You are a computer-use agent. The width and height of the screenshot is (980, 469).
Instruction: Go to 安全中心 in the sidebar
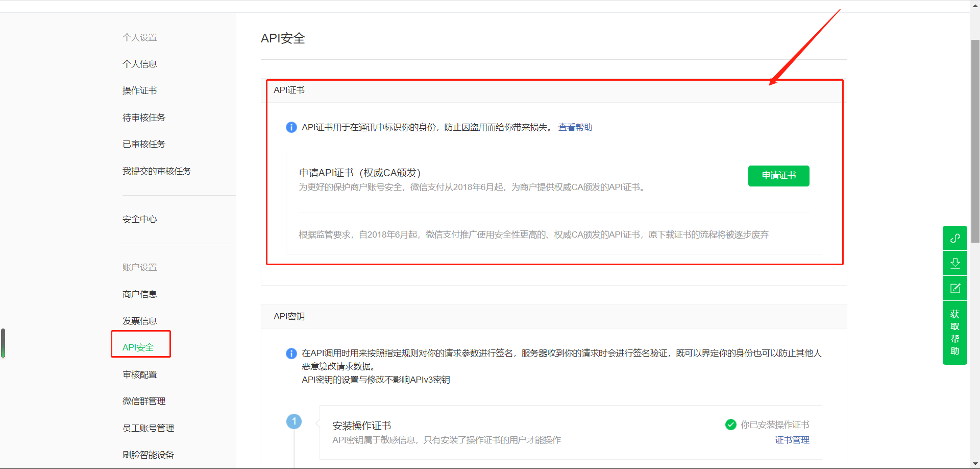(140, 219)
